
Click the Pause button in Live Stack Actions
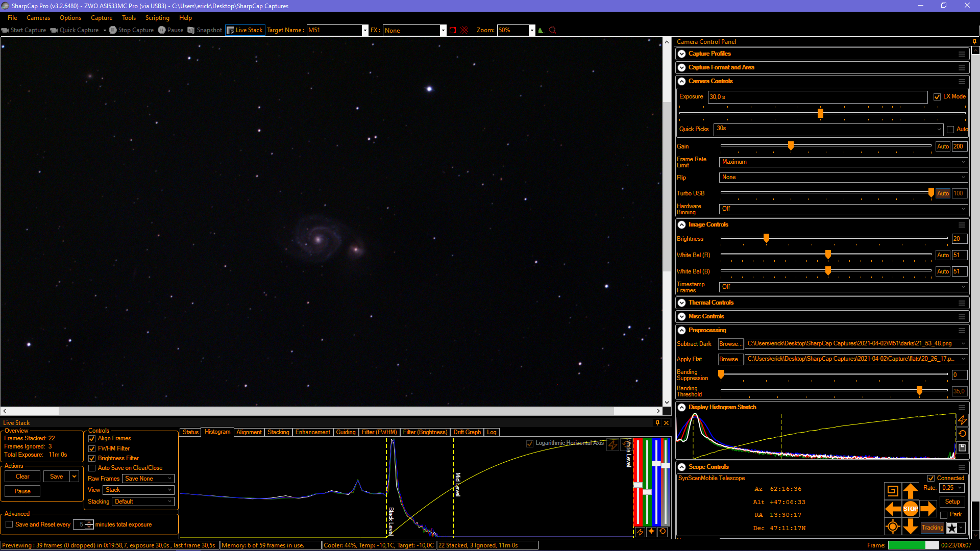click(22, 491)
